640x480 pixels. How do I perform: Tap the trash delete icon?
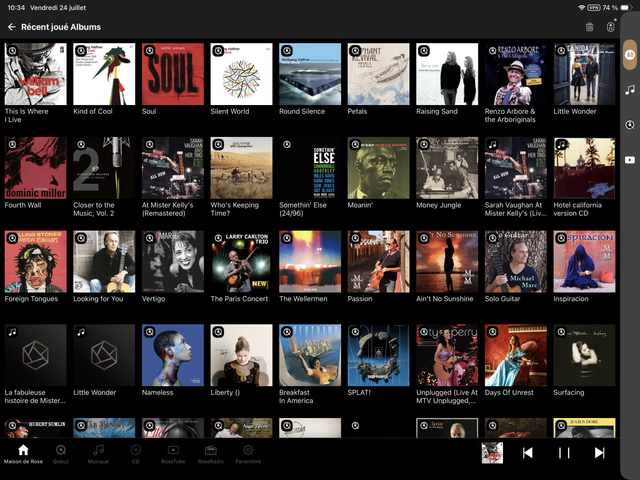click(589, 27)
